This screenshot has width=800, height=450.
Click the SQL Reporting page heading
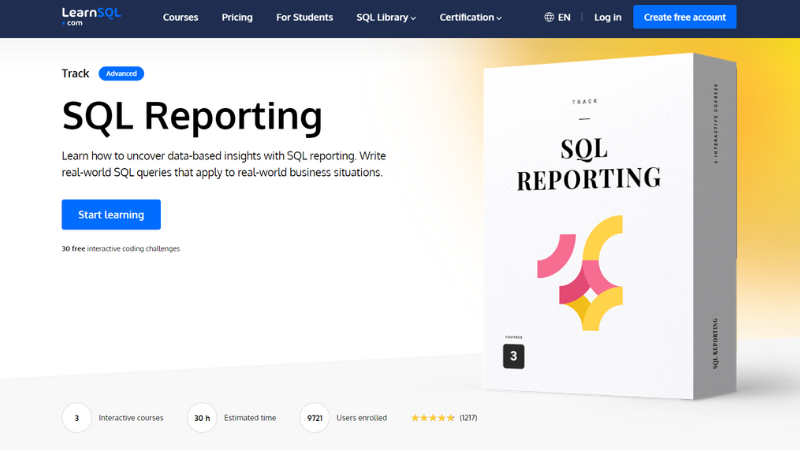192,117
